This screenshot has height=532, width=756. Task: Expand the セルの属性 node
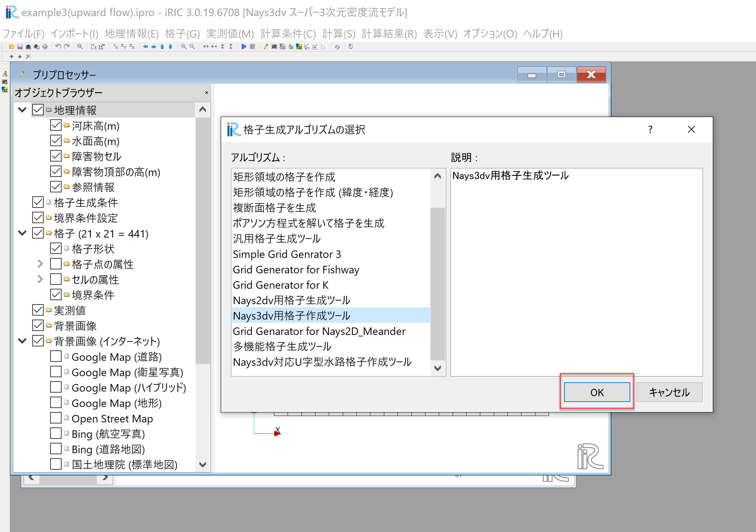coord(40,279)
